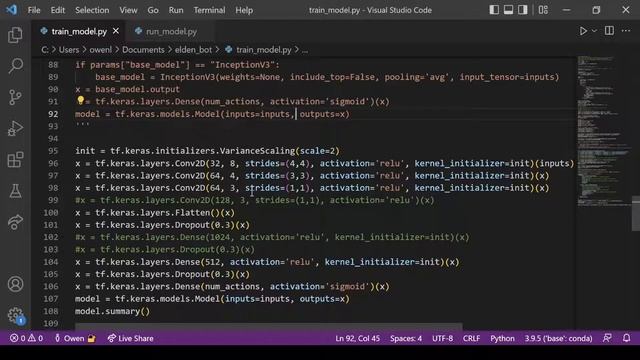Expand the owenl breadcrumb segment

pos(100,50)
